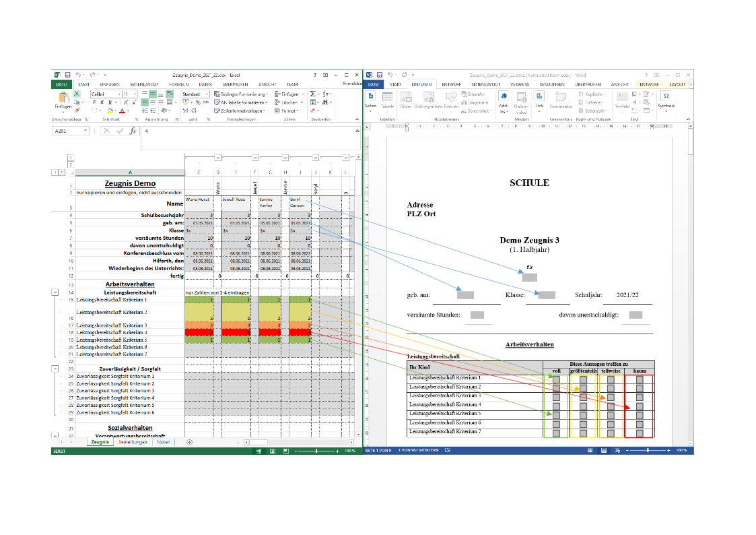Click Excel's format painter brush
This screenshot has height=535, width=756.
tap(77, 111)
